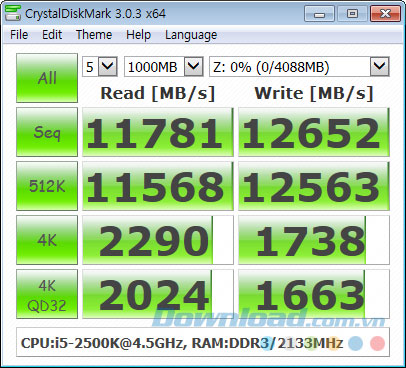Screen dimensions: 406x368
Task: Click the 4K QD32 write result 1663
Action: click(x=314, y=294)
